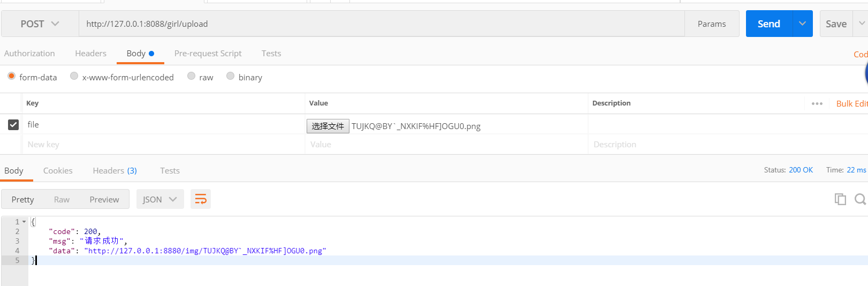The width and height of the screenshot is (868, 286).
Task: Select the x-www-form-urlencoded option
Action: pos(74,76)
